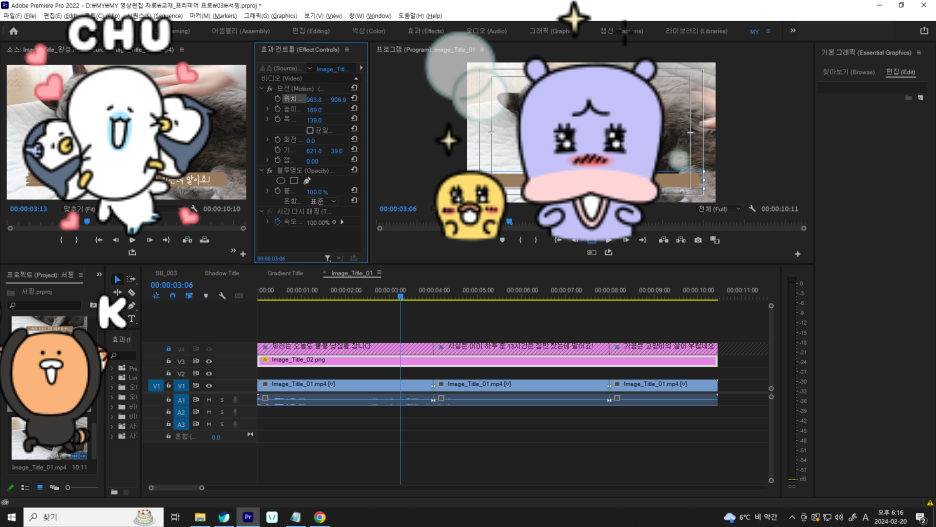Hide the V1 track output eye

[209, 386]
